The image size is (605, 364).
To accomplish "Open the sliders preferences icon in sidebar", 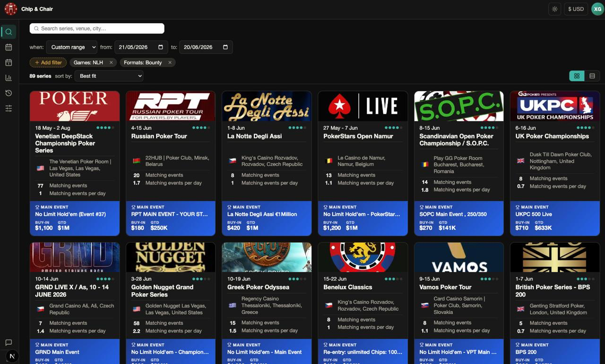I will point(9,108).
